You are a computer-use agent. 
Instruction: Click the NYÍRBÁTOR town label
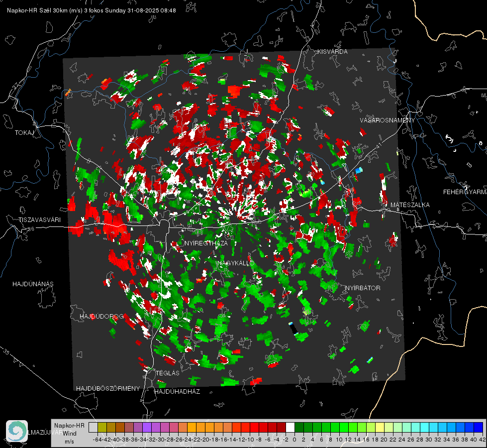(363, 288)
